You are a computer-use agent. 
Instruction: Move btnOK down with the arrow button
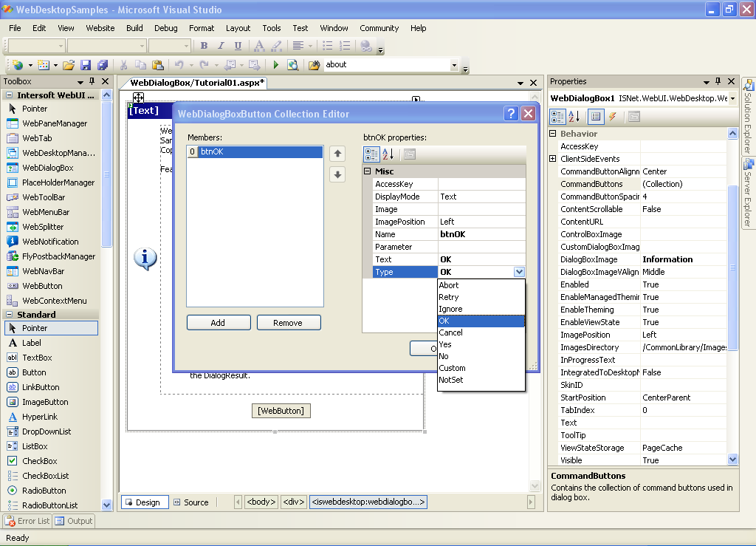point(337,175)
